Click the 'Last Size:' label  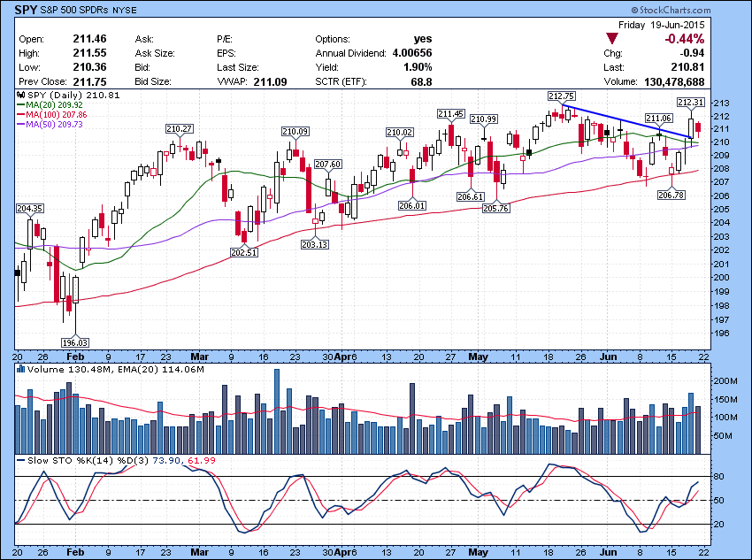[x=238, y=67]
